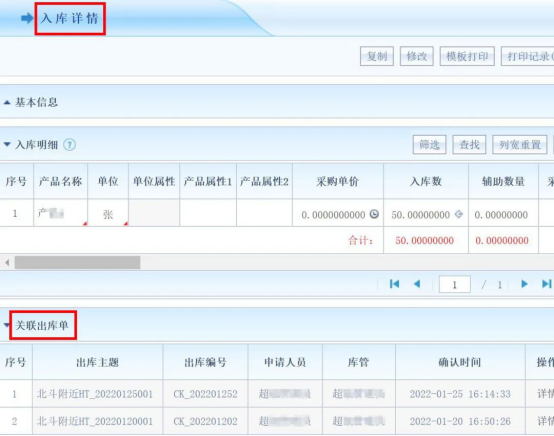Screen dimensions: 554x436
Task: Expand the 基本信息 section
Action: pyautogui.click(x=7, y=103)
